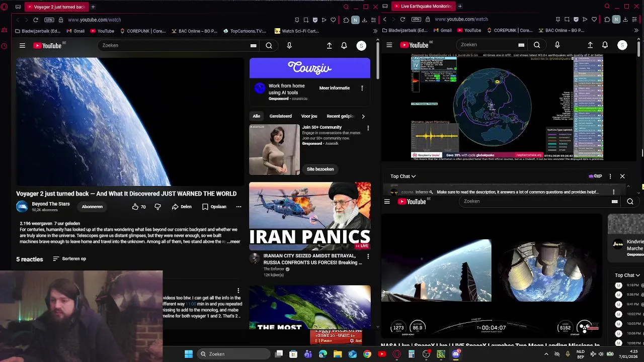Open the Beyond The Stars channel avatar
Image resolution: width=644 pixels, height=362 pixels.
point(22,207)
